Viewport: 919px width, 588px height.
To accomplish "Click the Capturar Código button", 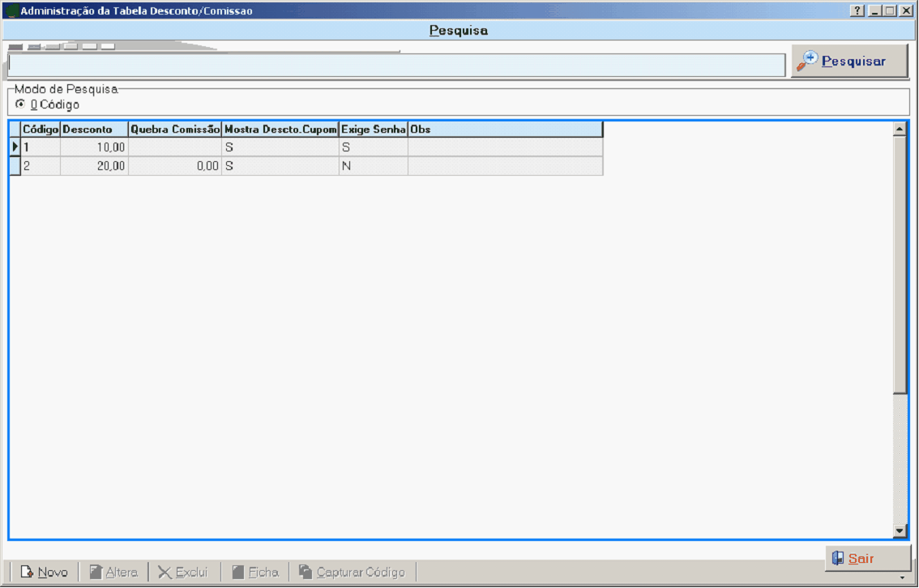I will 352,572.
